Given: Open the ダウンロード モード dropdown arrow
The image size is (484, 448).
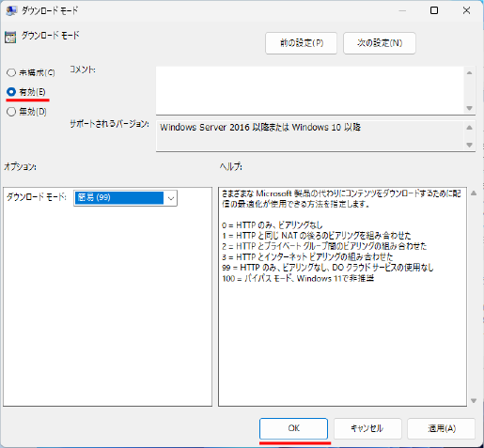Looking at the screenshot, I should point(171,198).
